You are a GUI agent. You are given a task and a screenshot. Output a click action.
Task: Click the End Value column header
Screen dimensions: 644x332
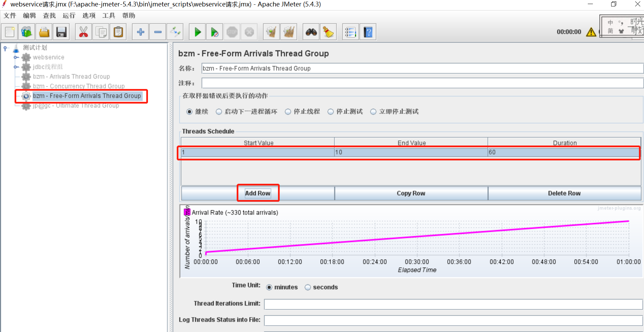coord(411,143)
